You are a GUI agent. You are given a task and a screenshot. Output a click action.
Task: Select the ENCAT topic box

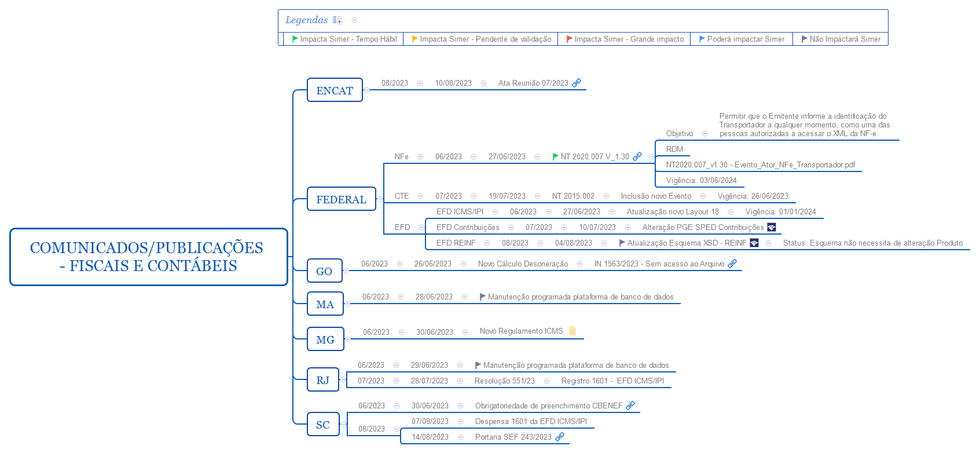(335, 90)
